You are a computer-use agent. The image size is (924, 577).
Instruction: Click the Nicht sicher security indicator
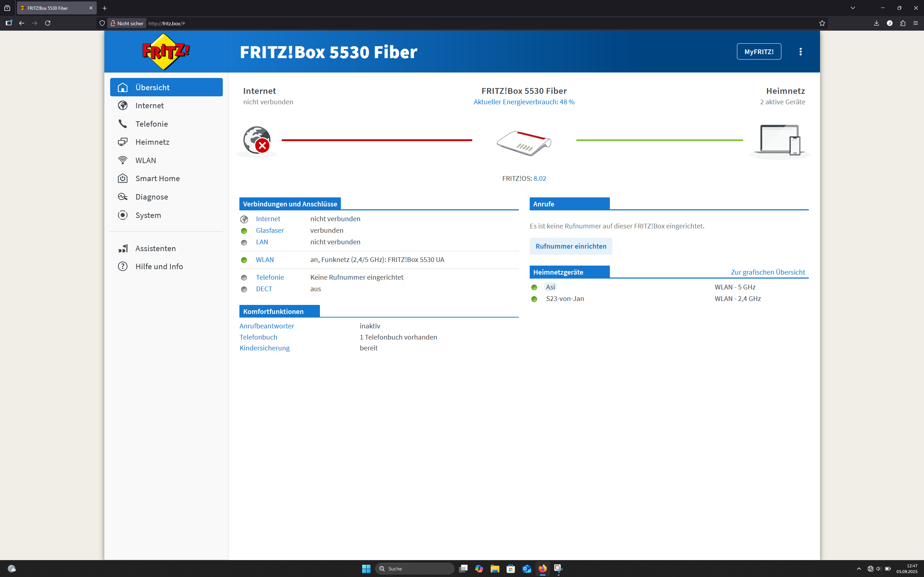pyautogui.click(x=127, y=23)
